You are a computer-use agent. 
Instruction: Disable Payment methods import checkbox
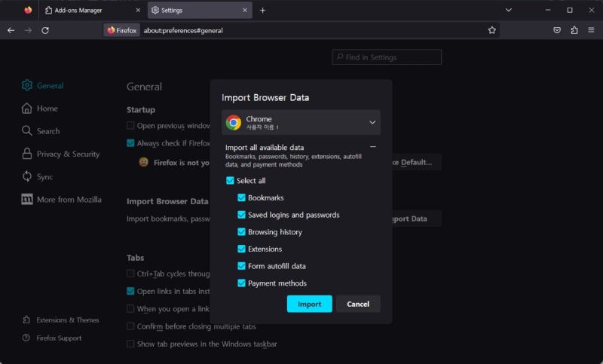pyautogui.click(x=241, y=283)
